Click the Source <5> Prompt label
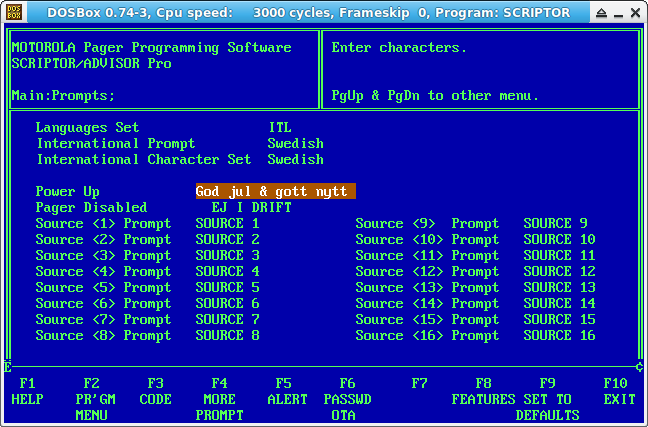The image size is (648, 427). (103, 287)
